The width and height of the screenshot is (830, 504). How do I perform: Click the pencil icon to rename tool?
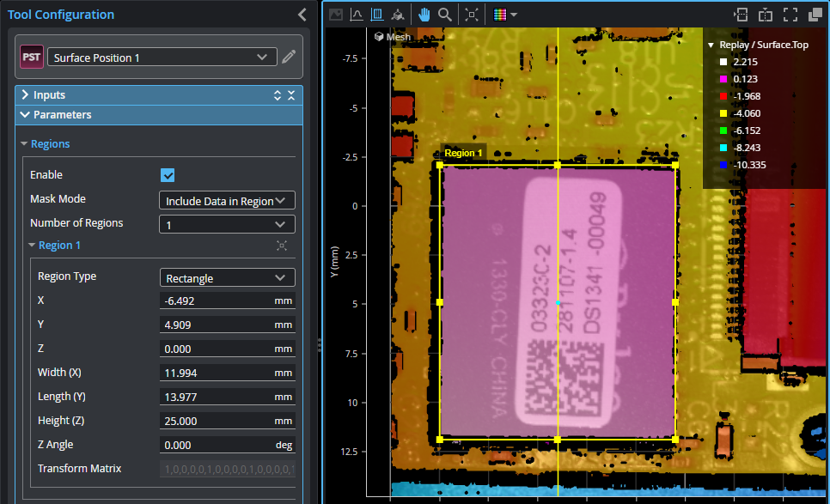(x=290, y=58)
